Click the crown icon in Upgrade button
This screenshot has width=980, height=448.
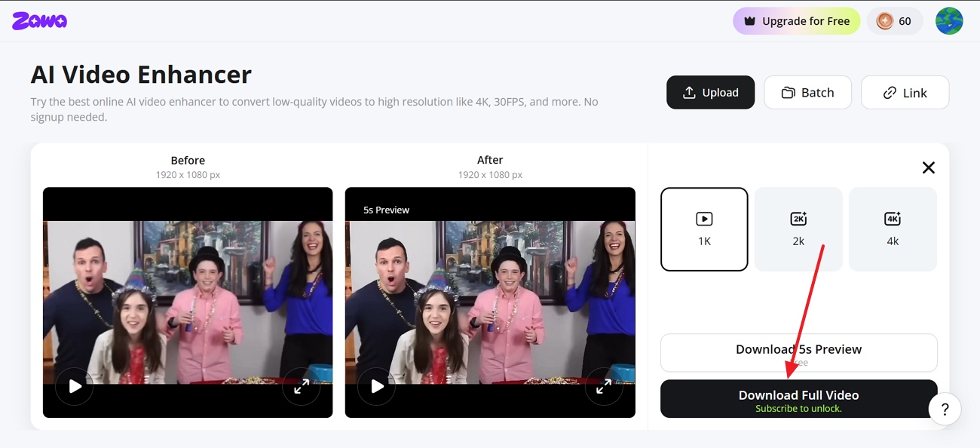[749, 21]
